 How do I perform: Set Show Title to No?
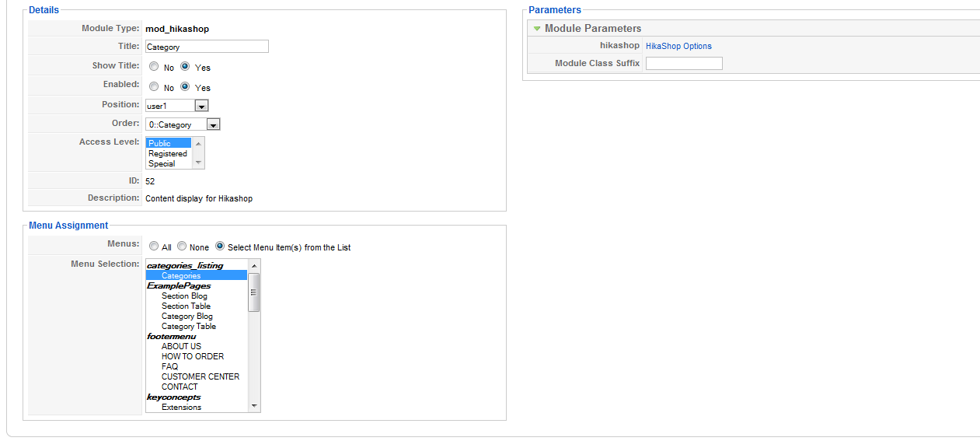click(154, 67)
